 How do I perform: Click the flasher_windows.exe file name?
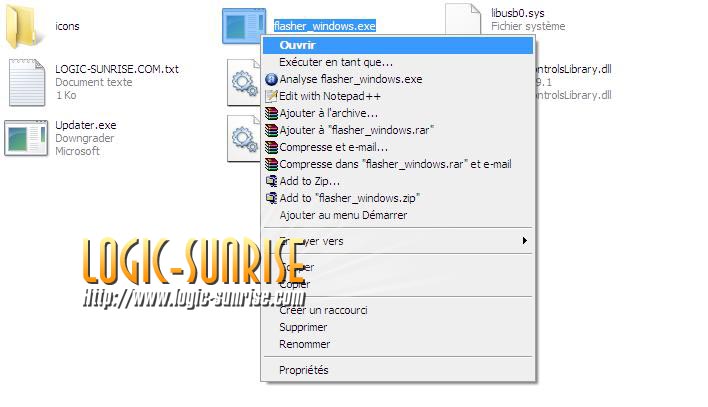click(x=325, y=26)
